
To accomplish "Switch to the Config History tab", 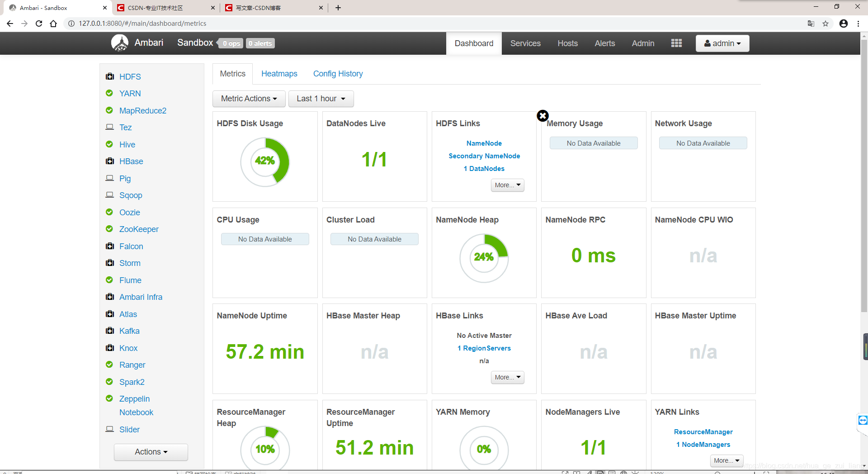I will (x=338, y=74).
